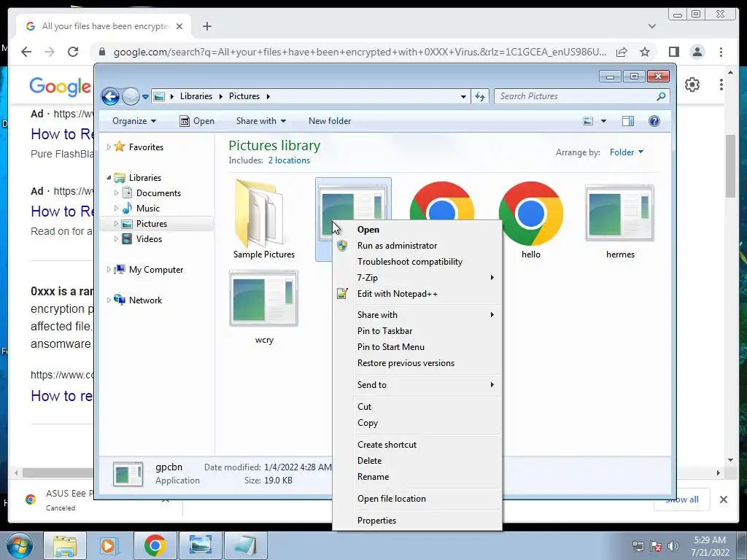Screen dimensions: 747x560
Task: Close Chrome downloads bar
Action: coord(723,499)
